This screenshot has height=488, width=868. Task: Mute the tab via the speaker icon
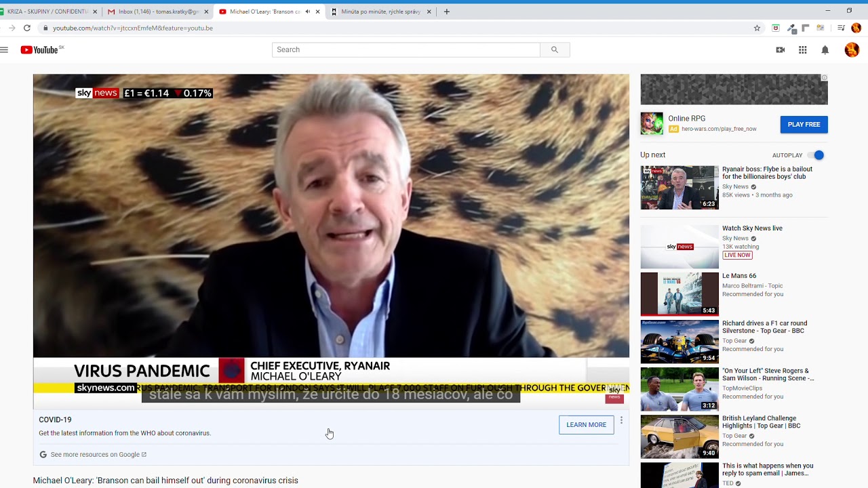[307, 12]
